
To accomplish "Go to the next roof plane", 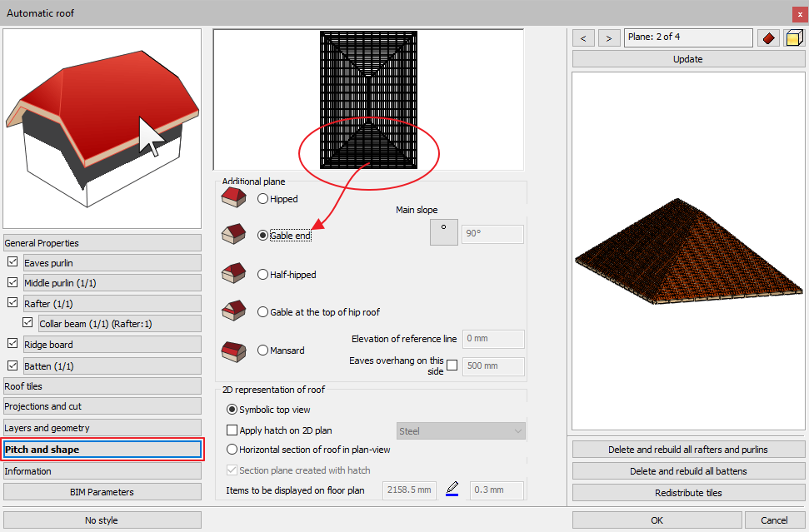I will (x=609, y=37).
